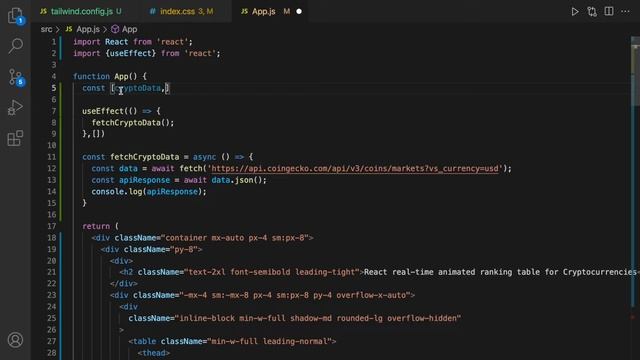Open the More Actions ellipsis menu

point(625,11)
